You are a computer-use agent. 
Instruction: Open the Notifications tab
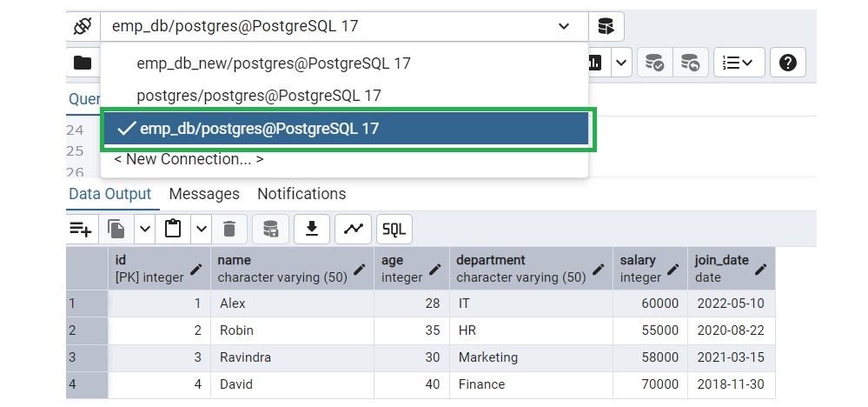[301, 194]
